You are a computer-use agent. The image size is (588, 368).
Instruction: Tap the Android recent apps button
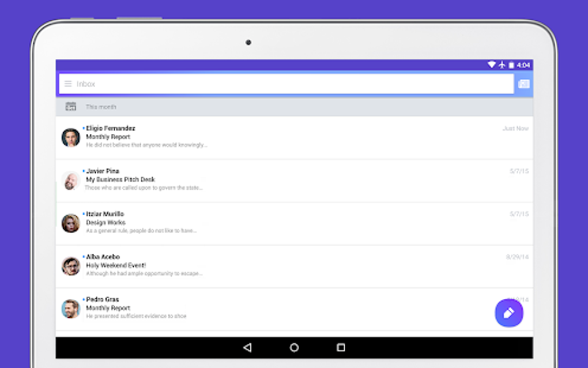341,348
